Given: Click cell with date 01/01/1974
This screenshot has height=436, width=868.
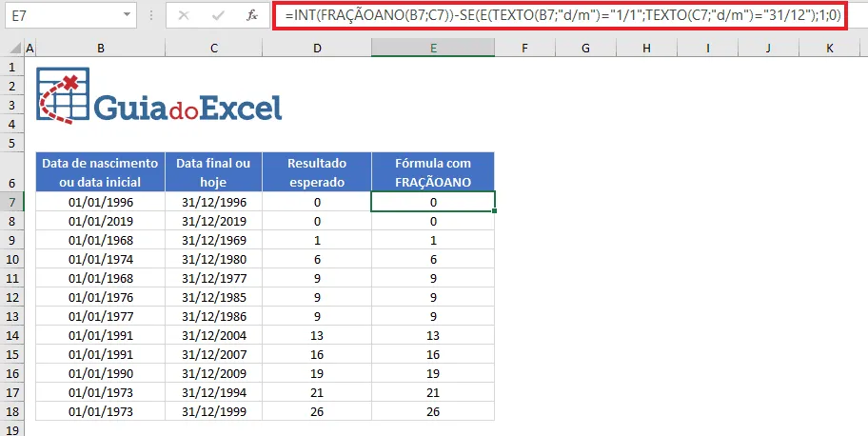Looking at the screenshot, I should coord(101,259).
